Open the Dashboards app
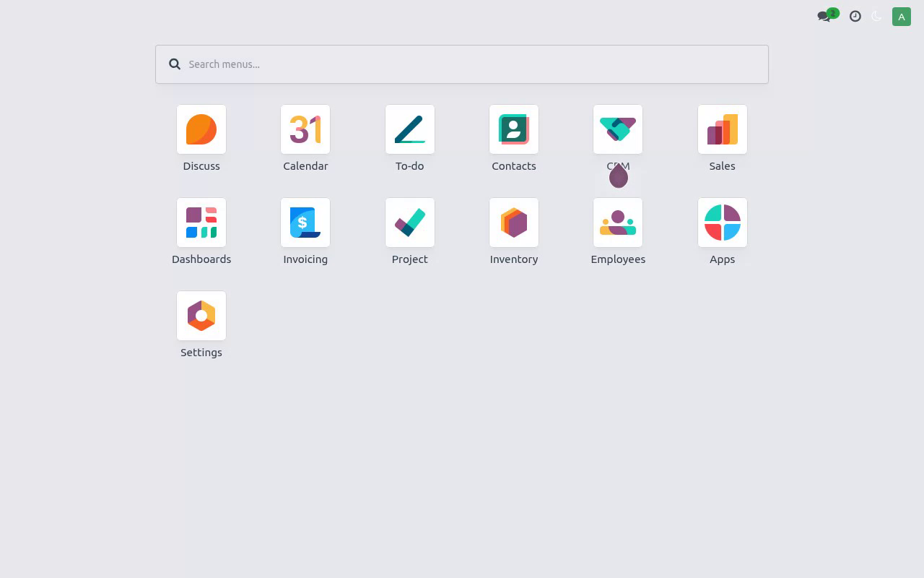Screen dimensions: 924x578 tap(201, 223)
